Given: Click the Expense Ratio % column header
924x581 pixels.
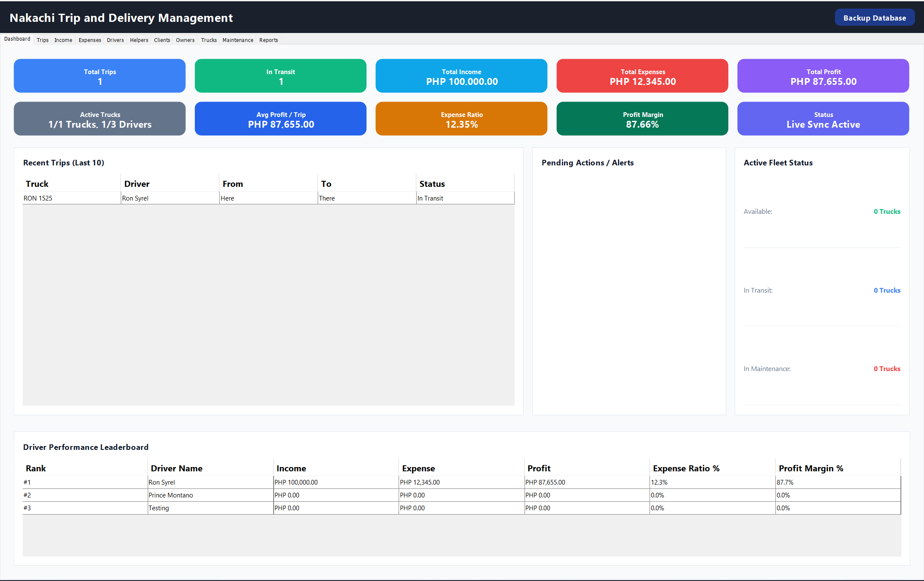Looking at the screenshot, I should click(x=712, y=468).
